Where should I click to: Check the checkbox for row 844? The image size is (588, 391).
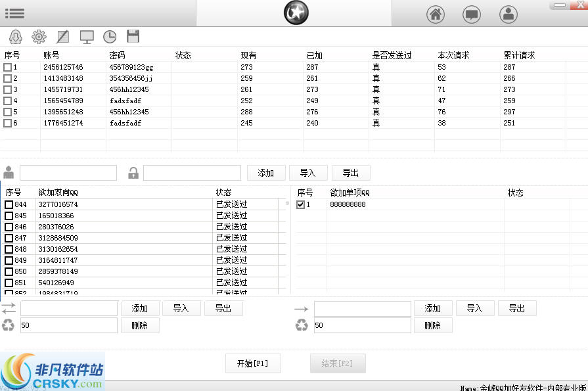tap(9, 204)
